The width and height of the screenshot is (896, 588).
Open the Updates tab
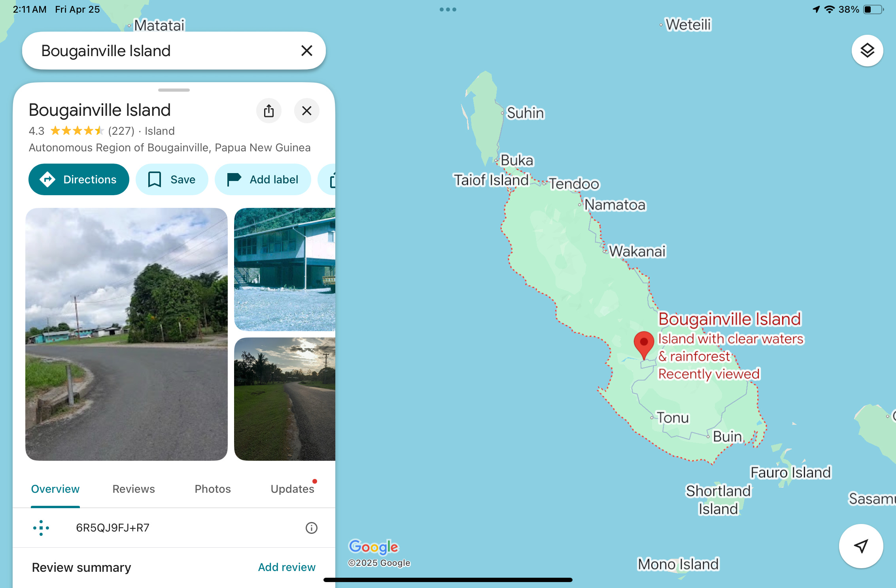point(293,489)
